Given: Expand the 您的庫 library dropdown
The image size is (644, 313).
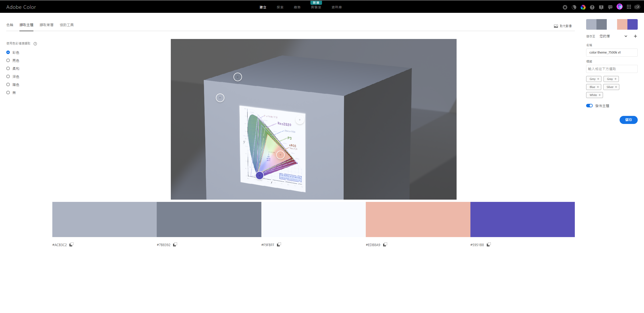Looking at the screenshot, I should (x=614, y=36).
